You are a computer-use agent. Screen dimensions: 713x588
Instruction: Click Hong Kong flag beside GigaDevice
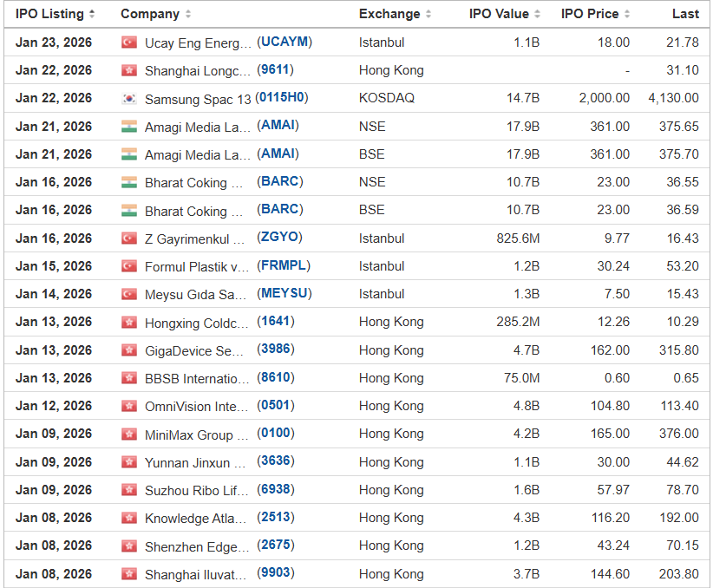tap(129, 350)
